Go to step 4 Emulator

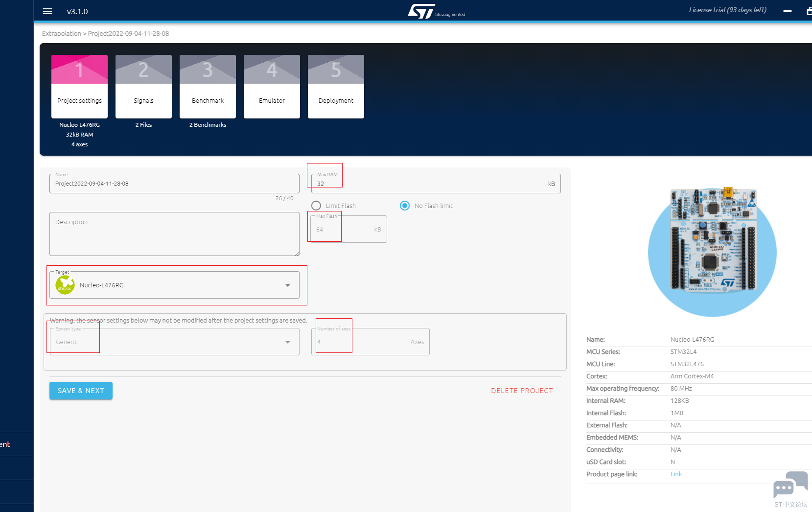click(272, 87)
